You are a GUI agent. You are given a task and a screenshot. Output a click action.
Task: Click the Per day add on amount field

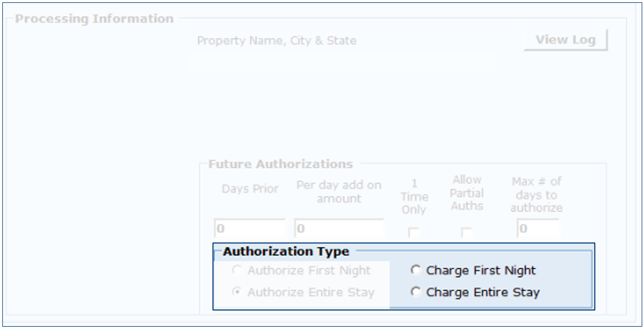[x=339, y=229]
